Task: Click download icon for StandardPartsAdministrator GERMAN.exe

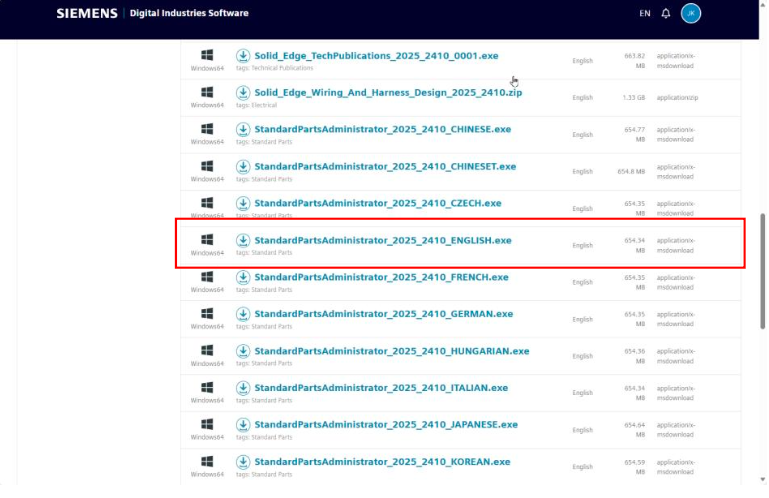Action: (243, 314)
